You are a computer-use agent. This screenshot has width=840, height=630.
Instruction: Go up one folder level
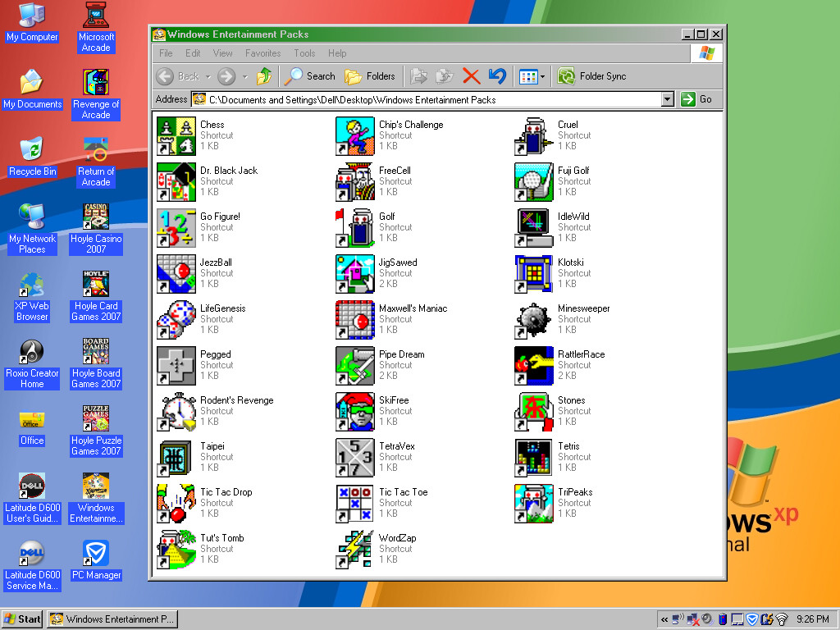pyautogui.click(x=264, y=76)
